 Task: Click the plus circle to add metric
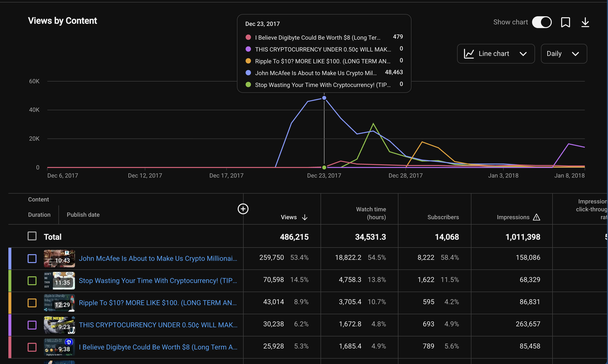pos(243,209)
